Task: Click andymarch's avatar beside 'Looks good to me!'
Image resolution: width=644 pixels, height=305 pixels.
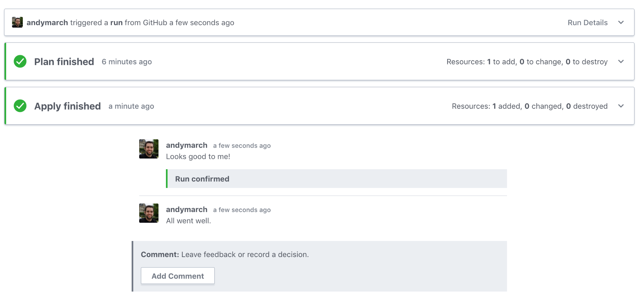Action: [x=149, y=149]
